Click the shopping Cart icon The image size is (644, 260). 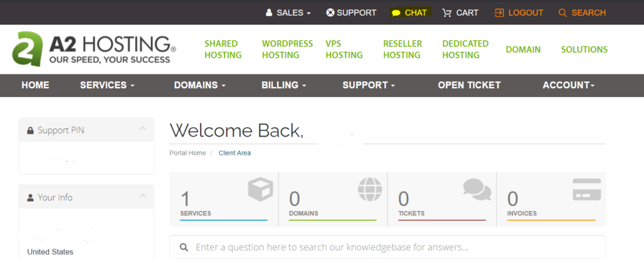(447, 13)
